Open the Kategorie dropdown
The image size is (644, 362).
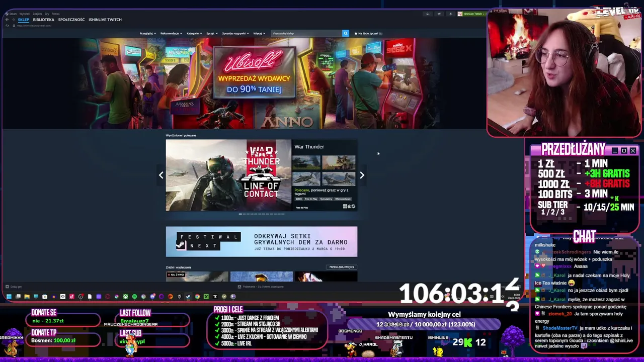(x=194, y=33)
